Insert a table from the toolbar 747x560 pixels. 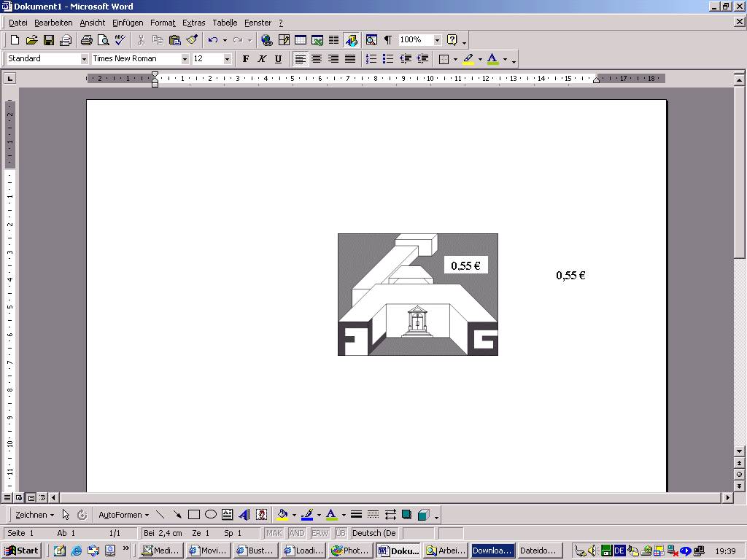click(300, 40)
